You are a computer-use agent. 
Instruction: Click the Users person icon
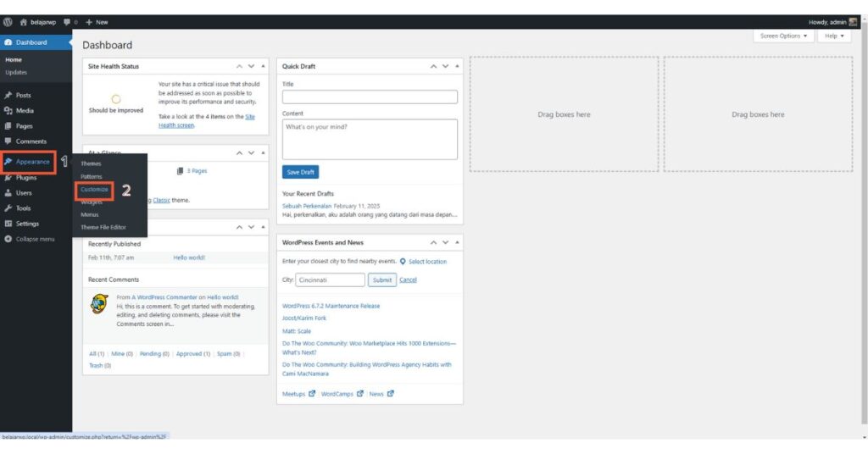[x=8, y=193]
